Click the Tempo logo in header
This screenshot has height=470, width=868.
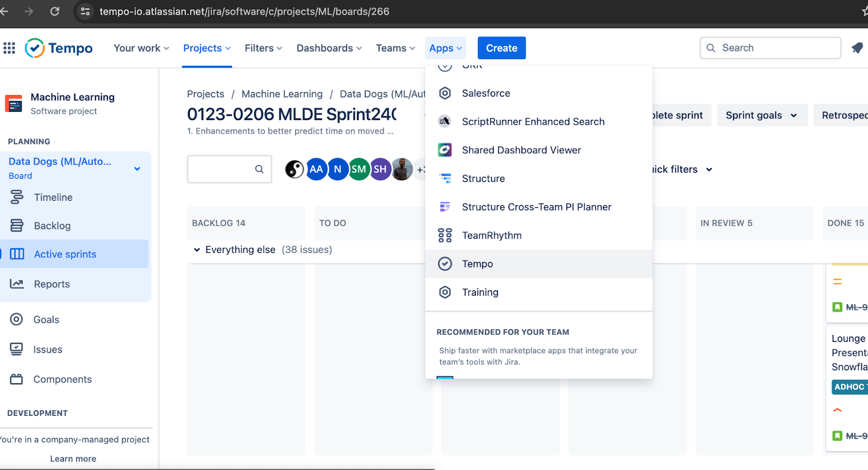tap(59, 48)
